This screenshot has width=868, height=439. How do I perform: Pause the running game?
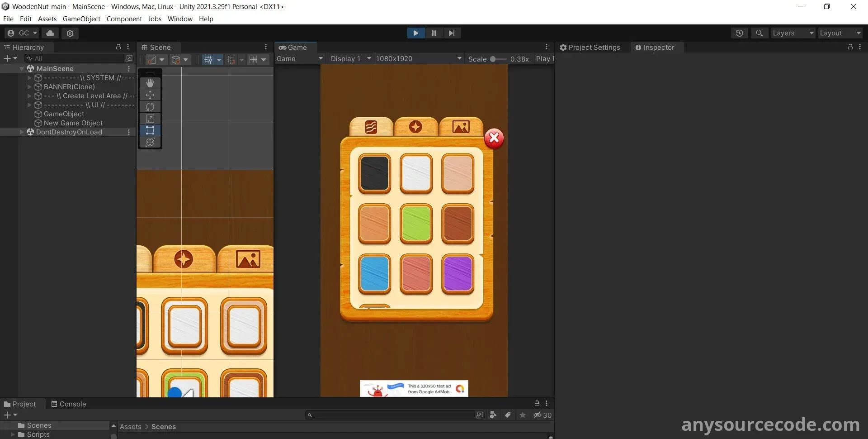coord(434,33)
